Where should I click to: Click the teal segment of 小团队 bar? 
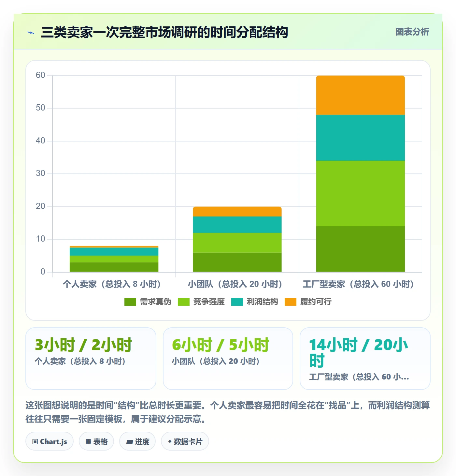point(237,225)
